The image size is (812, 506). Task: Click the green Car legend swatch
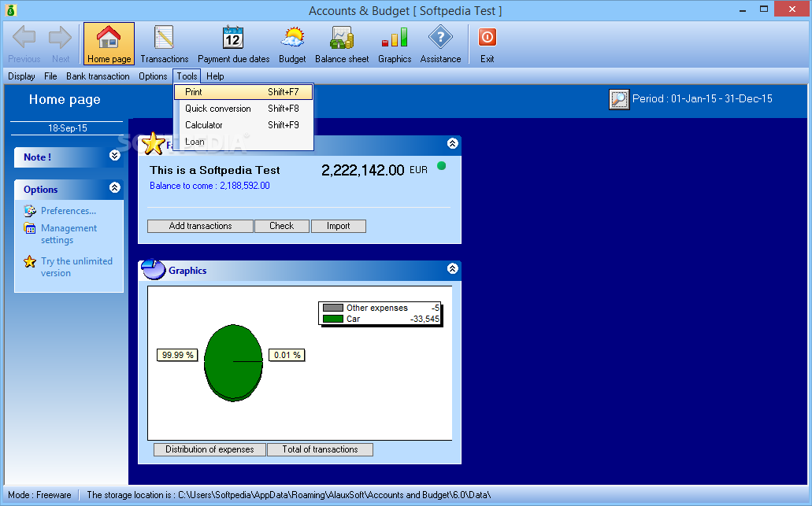pos(333,319)
